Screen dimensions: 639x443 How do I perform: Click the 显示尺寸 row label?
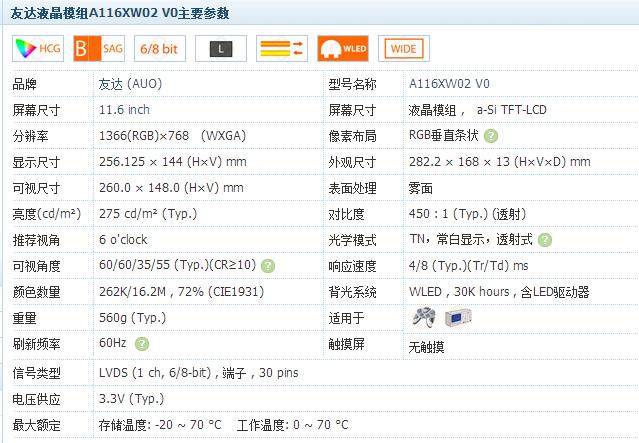36,162
